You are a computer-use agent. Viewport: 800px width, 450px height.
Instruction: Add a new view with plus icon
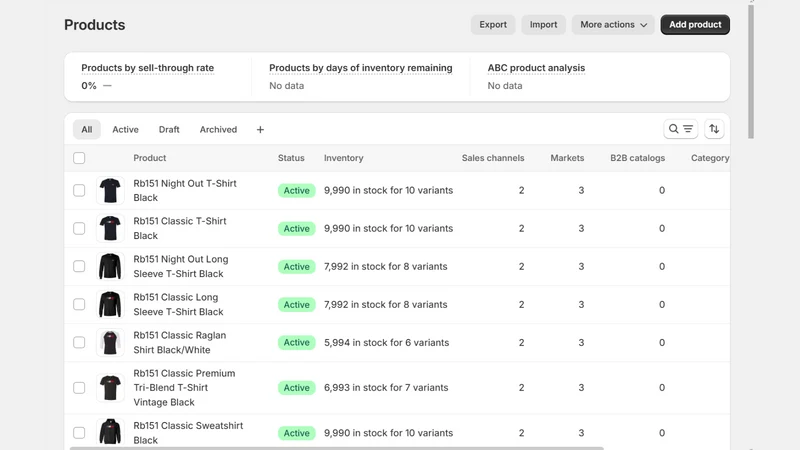click(260, 130)
